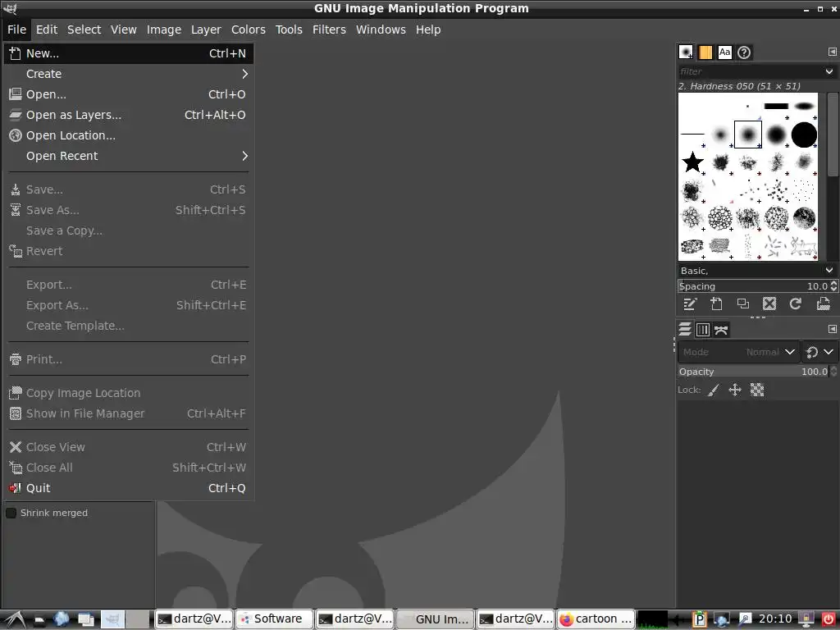Enable the Shrink merged checkbox
Viewport: 840px width, 630px height.
click(x=11, y=513)
